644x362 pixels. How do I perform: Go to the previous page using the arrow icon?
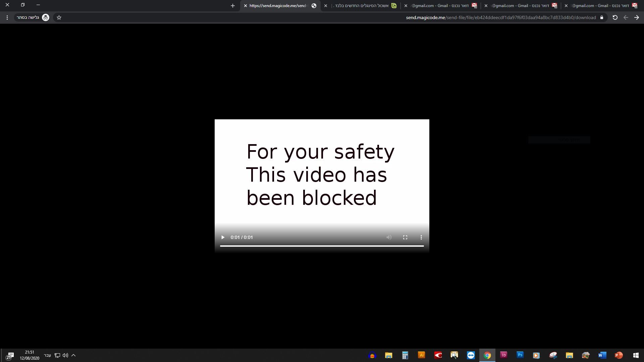click(x=636, y=17)
